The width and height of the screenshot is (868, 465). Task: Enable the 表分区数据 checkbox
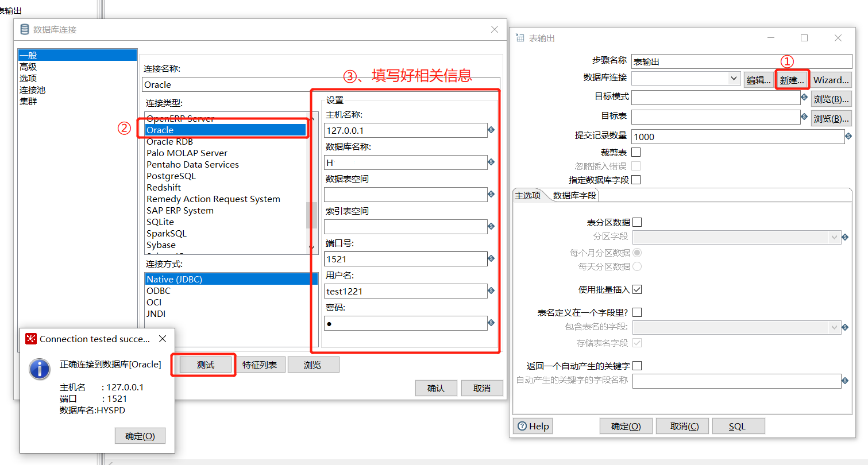[638, 222]
